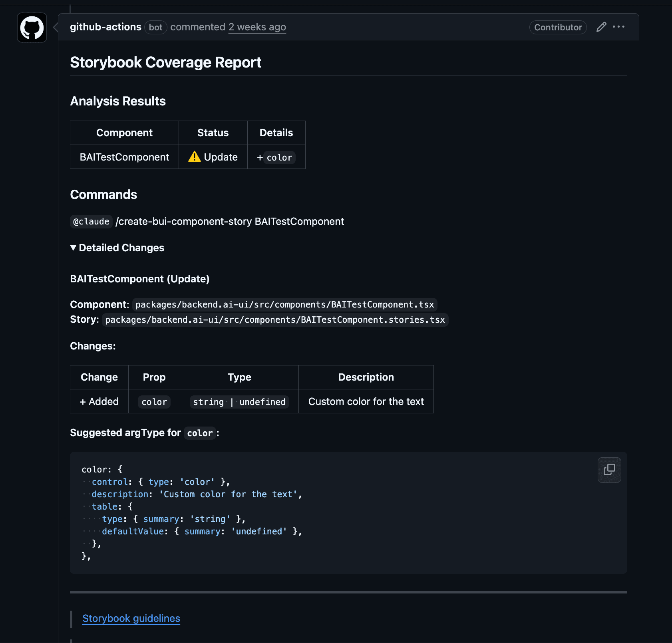This screenshot has height=643, width=672.
Task: Collapse the Detailed Changes section
Action: click(117, 248)
